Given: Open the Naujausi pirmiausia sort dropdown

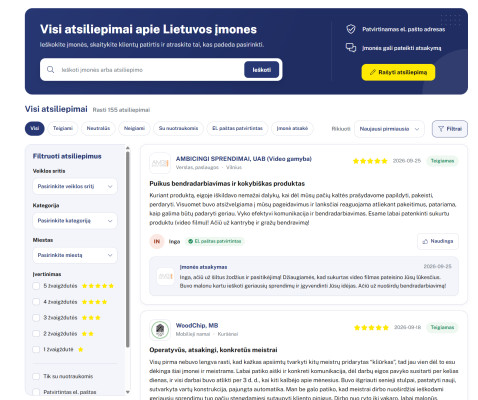Looking at the screenshot, I should point(389,129).
